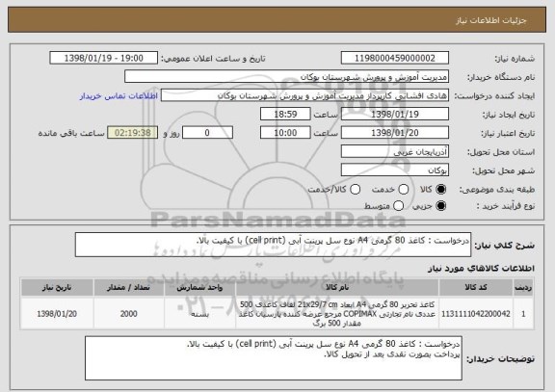Image resolution: width=555 pixels, height=392 pixels.
Task: Click the creation date field 1398/01/19
Action: click(x=395, y=115)
